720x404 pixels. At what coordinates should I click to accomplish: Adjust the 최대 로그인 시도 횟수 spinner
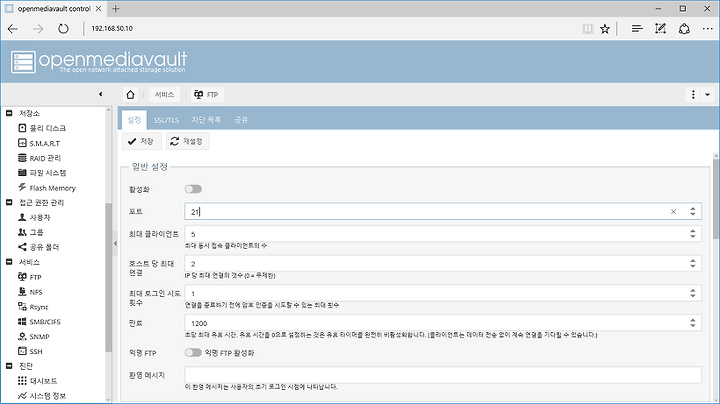(692, 293)
